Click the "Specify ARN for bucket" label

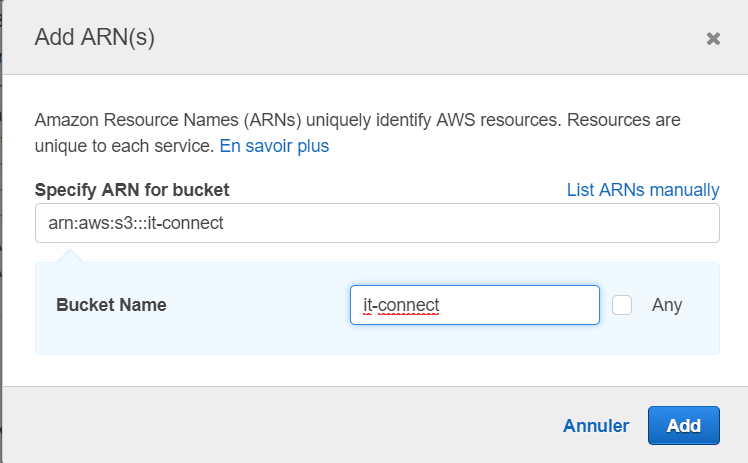(132, 190)
